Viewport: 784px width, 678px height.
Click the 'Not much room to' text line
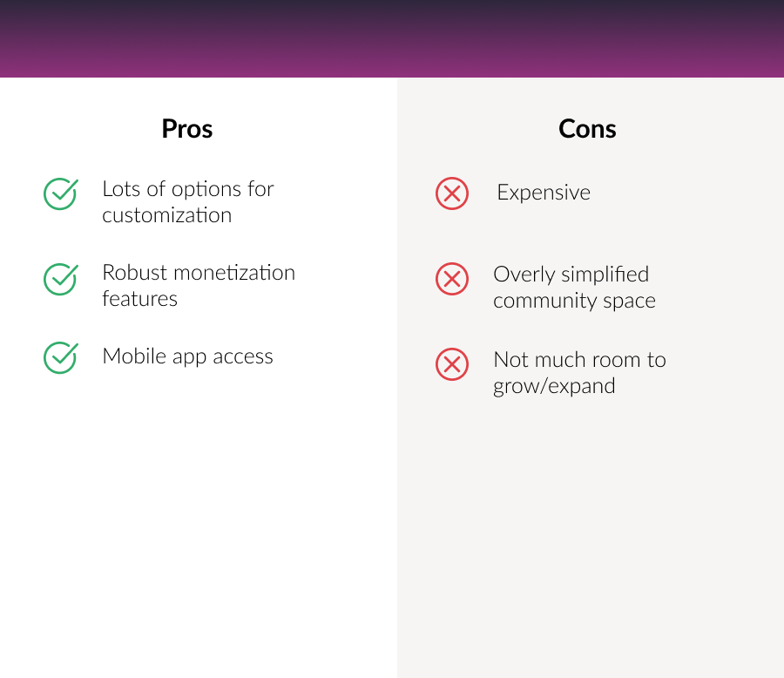tap(579, 360)
